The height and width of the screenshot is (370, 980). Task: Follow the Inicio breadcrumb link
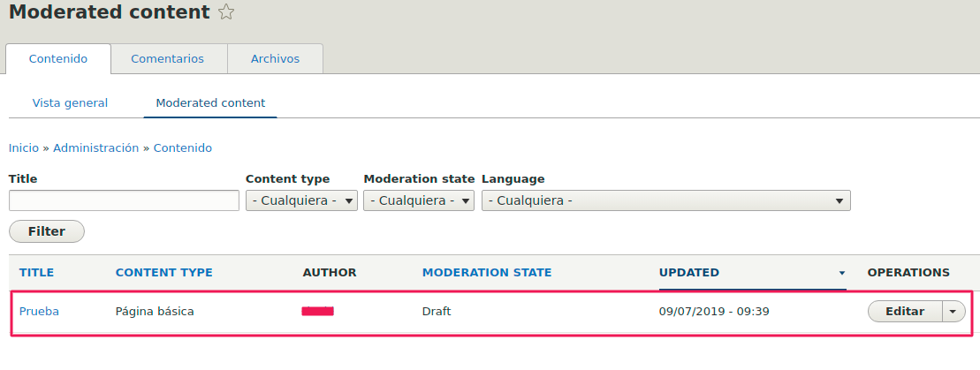[24, 148]
